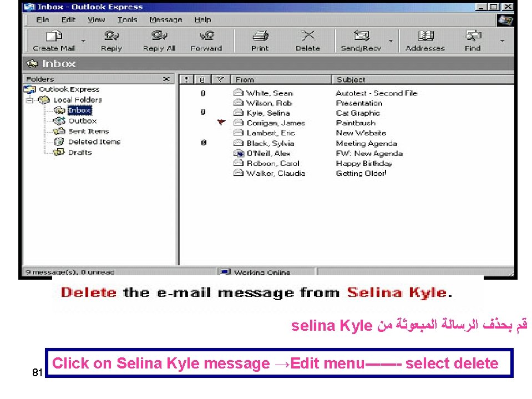532x399 pixels.
Task: Open the Deleted Items folder
Action: point(94,142)
